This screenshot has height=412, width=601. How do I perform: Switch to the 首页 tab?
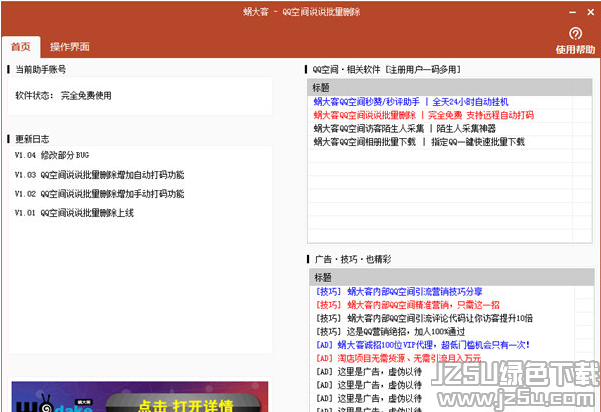click(21, 47)
